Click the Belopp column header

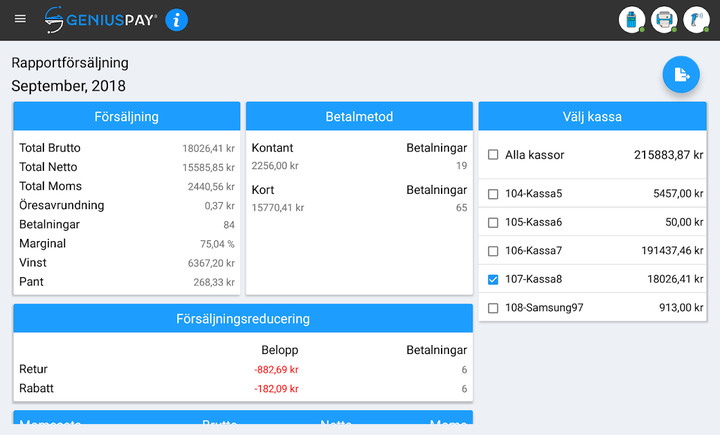click(280, 350)
